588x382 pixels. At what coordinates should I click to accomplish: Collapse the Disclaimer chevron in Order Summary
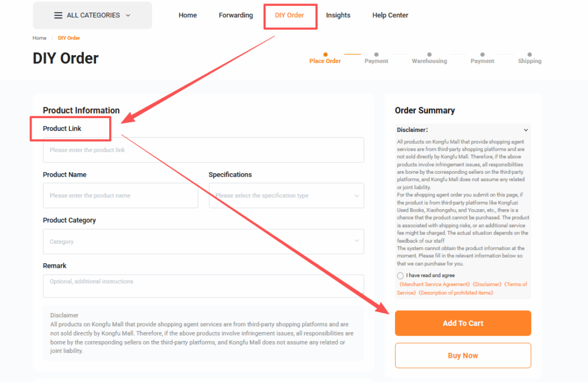(x=525, y=130)
